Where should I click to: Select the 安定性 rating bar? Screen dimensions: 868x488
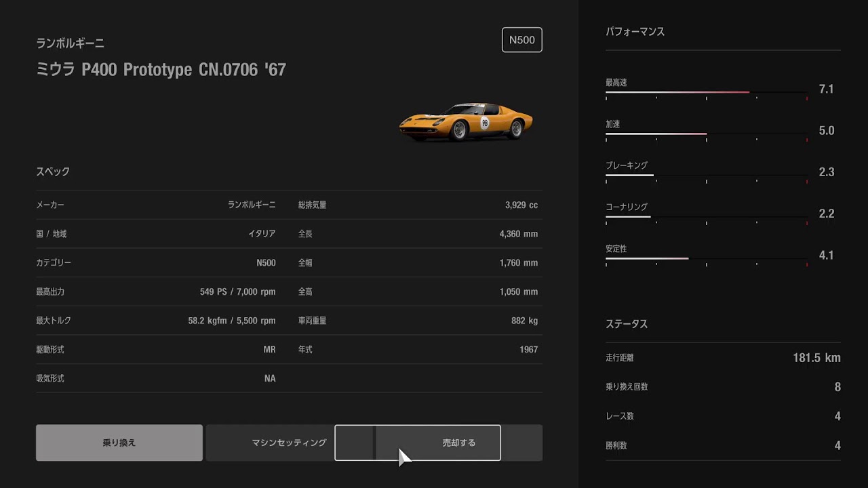point(706,258)
